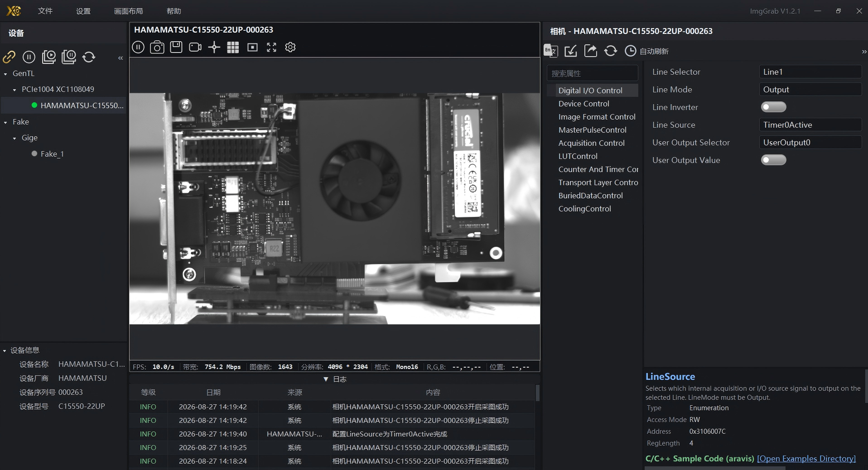Screen dimensions: 868x470
Task: Click the connect device link icon
Action: pyautogui.click(x=9, y=57)
